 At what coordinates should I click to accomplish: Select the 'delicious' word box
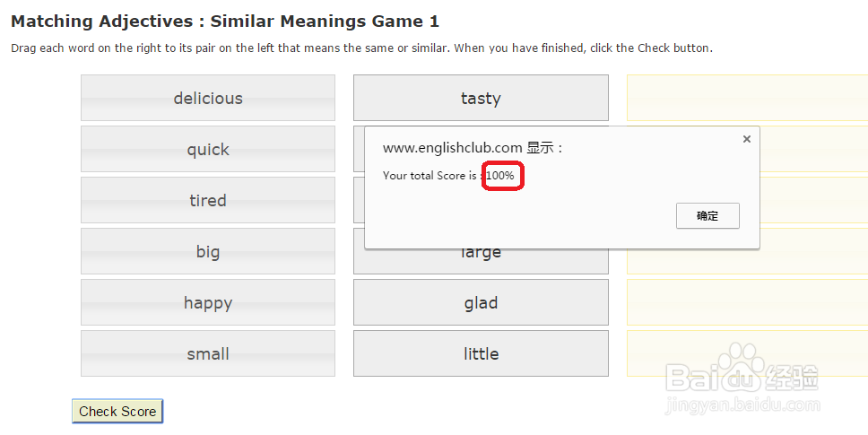click(x=208, y=98)
